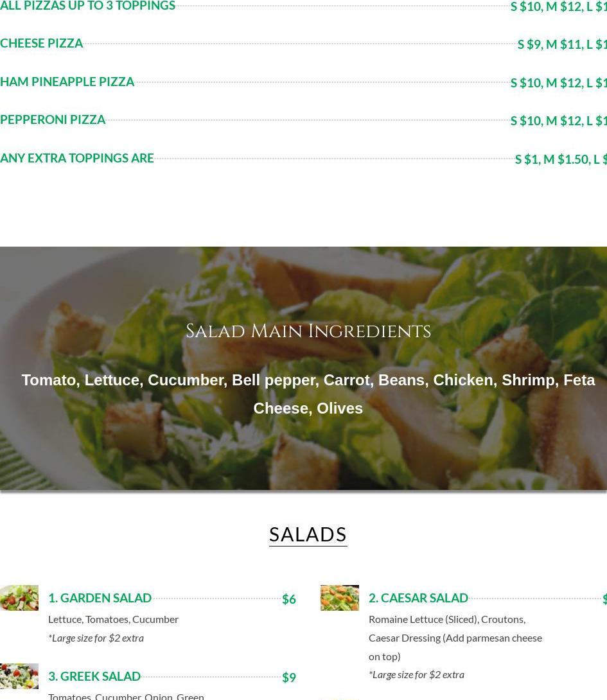Open the 3. Greek Salad menu item

pyautogui.click(x=94, y=676)
